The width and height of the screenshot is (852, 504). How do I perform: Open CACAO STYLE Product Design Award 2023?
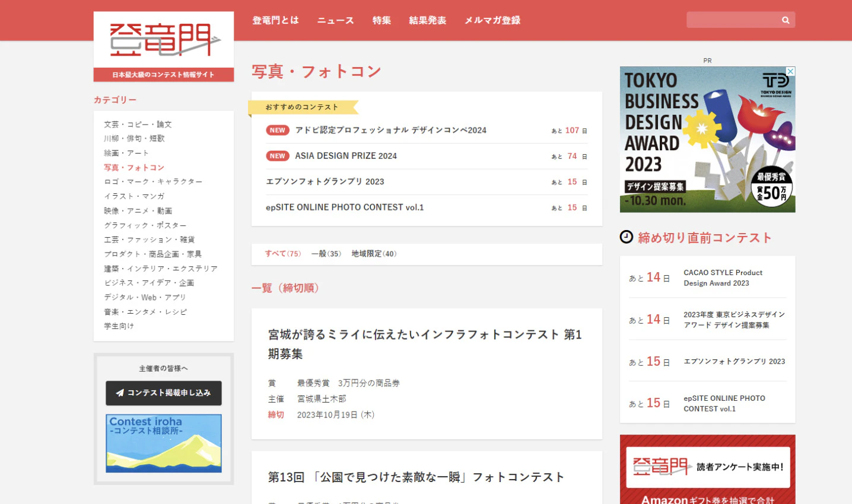(x=723, y=278)
